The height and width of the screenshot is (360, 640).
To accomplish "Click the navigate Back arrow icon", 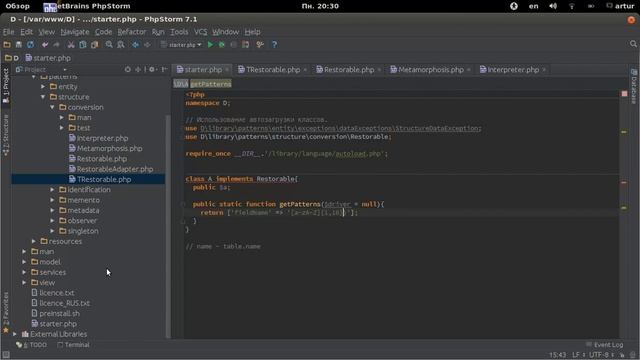I will (x=136, y=44).
